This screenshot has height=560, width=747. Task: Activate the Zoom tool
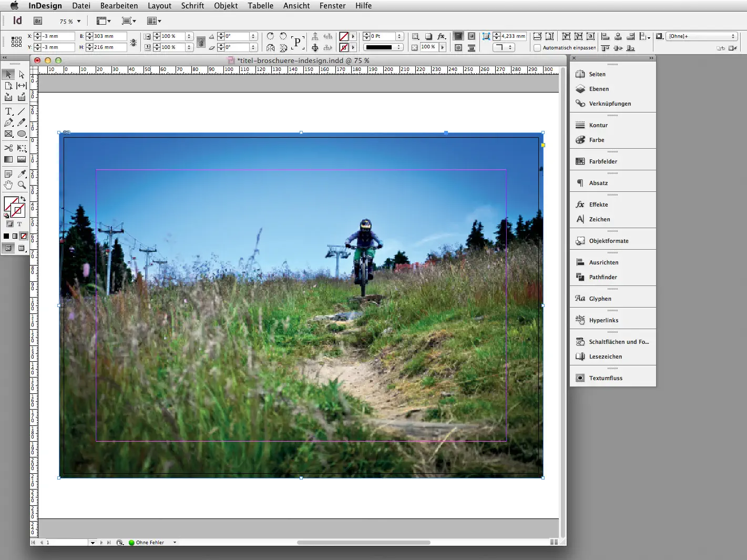click(22, 185)
